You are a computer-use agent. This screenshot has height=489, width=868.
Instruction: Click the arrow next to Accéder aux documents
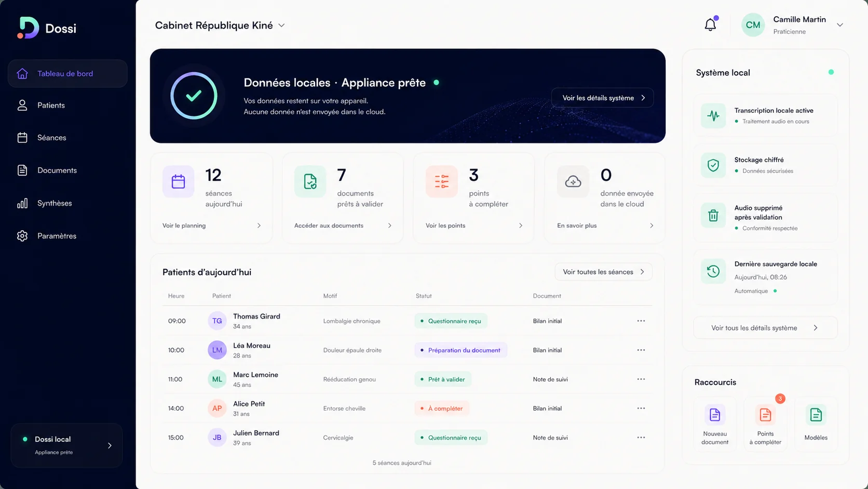[390, 226]
